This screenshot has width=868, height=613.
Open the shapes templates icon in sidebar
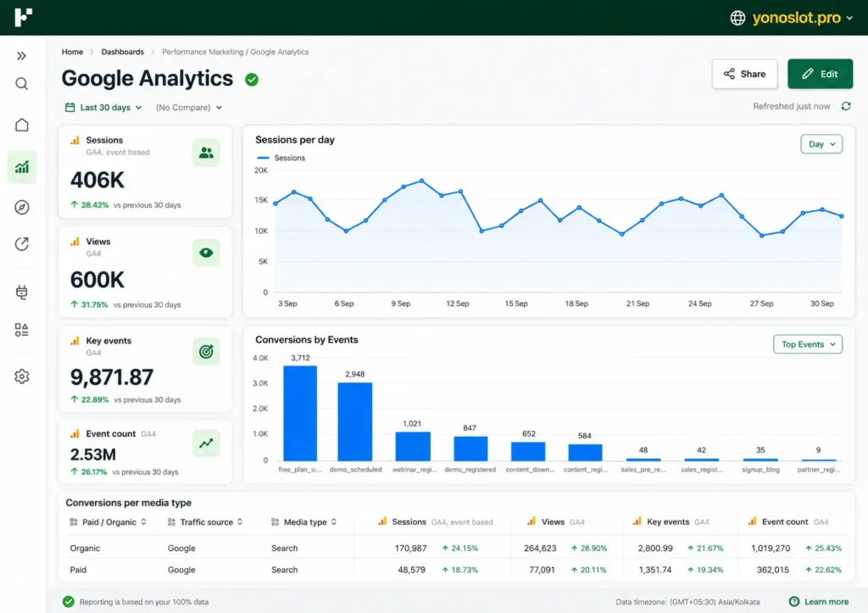point(21,330)
